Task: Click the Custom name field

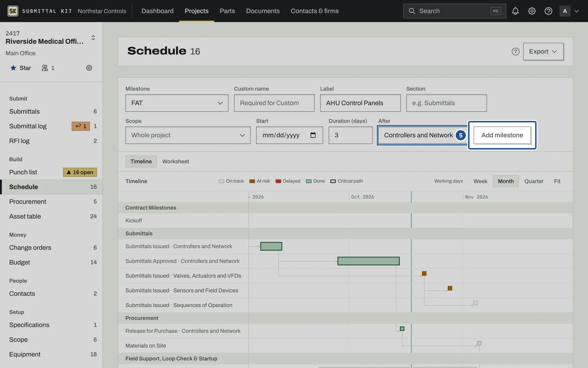Action: click(274, 103)
